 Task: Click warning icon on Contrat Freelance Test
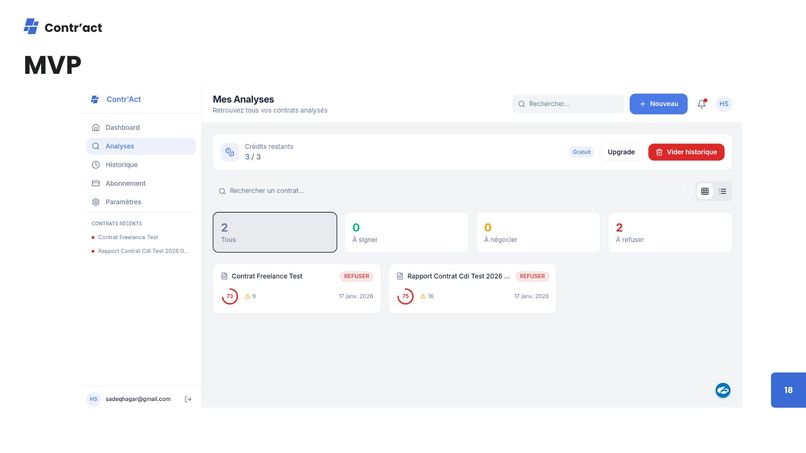tap(248, 297)
